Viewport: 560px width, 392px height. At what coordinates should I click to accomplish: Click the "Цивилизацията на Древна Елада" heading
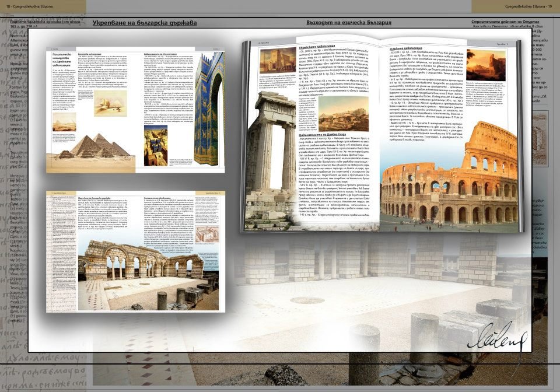pyautogui.click(x=322, y=135)
